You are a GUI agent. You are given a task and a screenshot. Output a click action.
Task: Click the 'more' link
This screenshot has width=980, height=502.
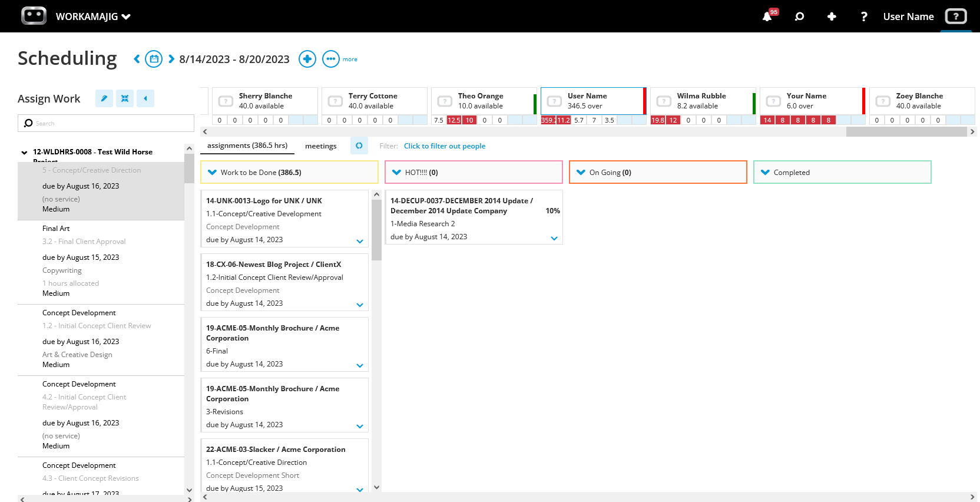click(x=350, y=60)
